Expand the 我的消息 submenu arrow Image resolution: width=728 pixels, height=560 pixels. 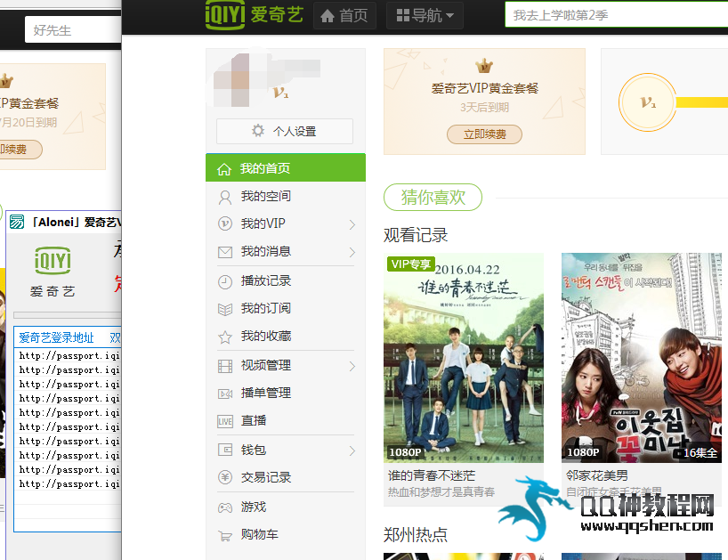pyautogui.click(x=352, y=253)
